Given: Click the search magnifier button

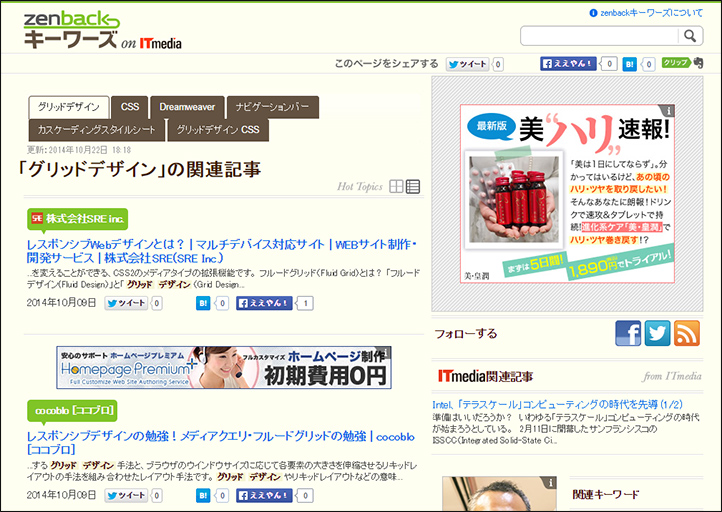Looking at the screenshot, I should pyautogui.click(x=690, y=36).
